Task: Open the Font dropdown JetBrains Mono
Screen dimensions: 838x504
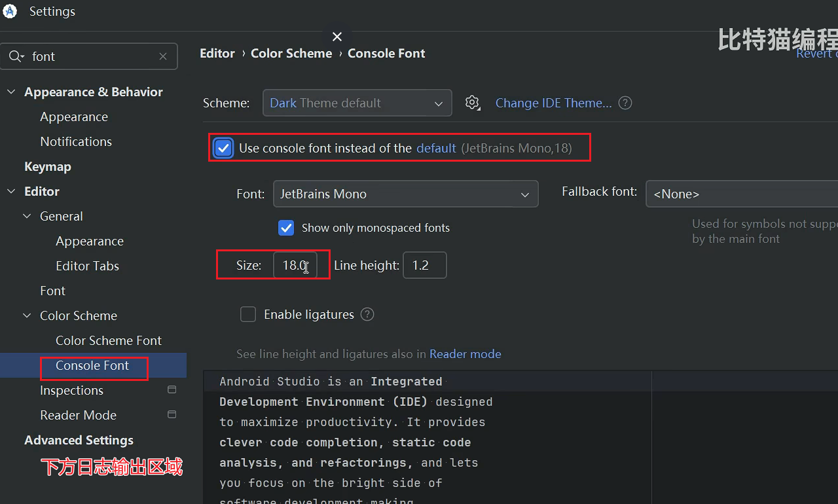Action: click(406, 194)
